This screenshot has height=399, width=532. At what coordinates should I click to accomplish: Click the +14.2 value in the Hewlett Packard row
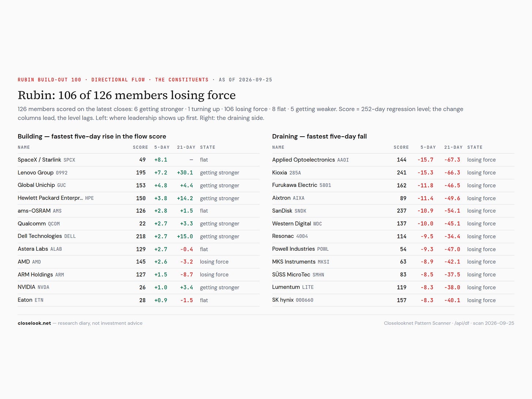click(x=185, y=198)
